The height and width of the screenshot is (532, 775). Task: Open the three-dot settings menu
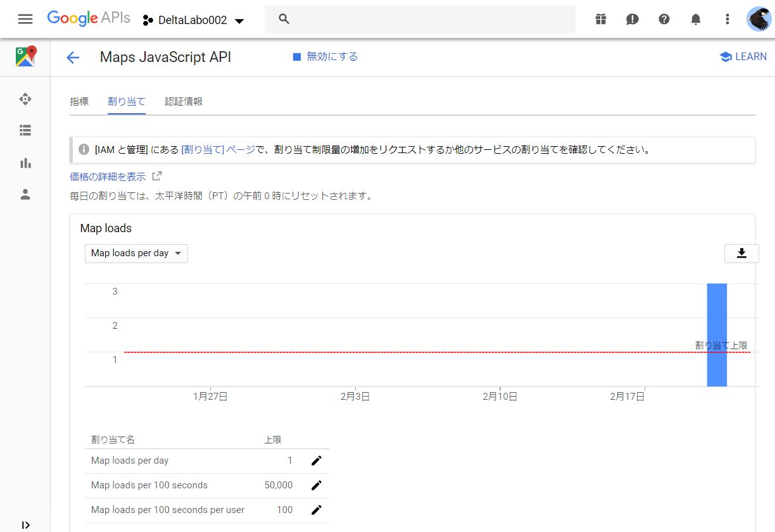(728, 19)
